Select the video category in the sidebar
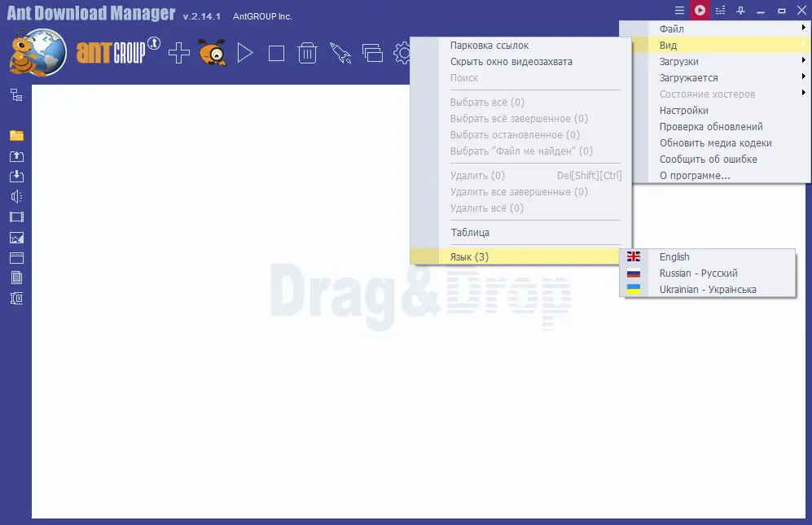This screenshot has height=525, width=812. pos(16,217)
